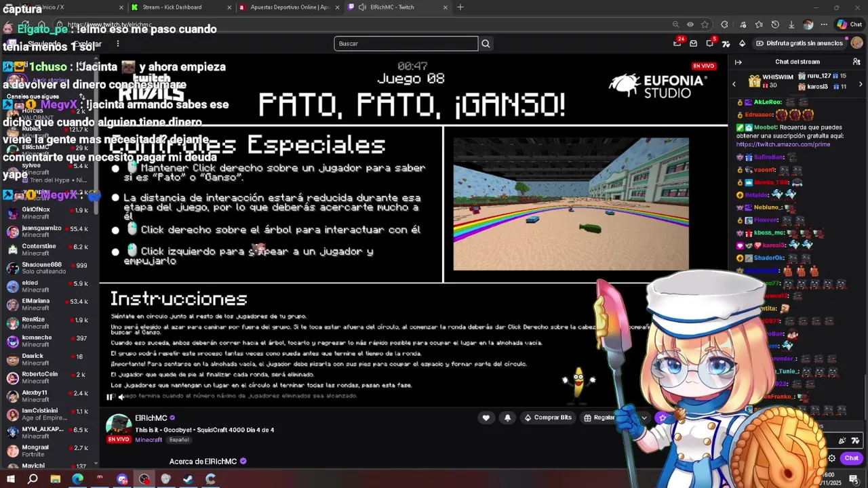
Task: Follow with the heart button
Action: [486, 418]
